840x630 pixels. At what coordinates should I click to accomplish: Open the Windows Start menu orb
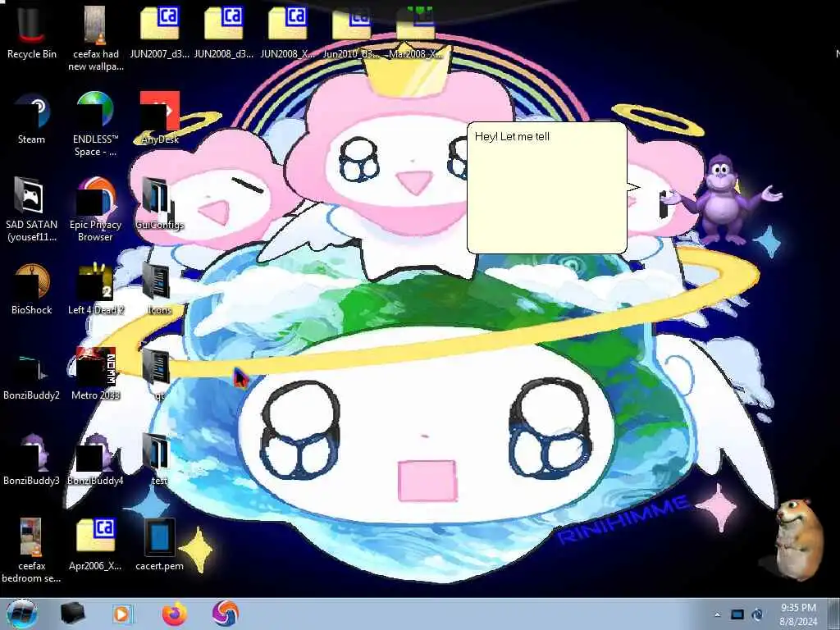click(x=22, y=614)
